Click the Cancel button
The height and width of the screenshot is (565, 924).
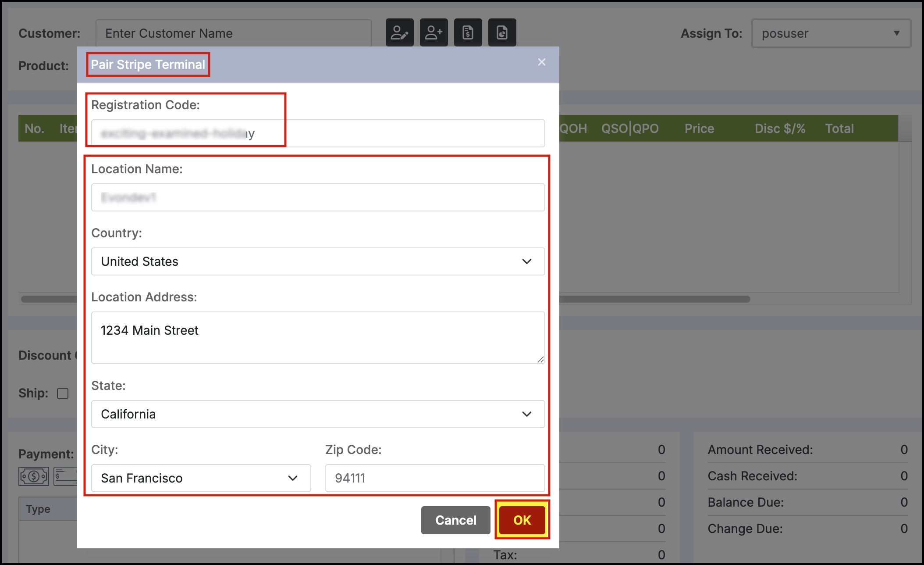click(455, 520)
